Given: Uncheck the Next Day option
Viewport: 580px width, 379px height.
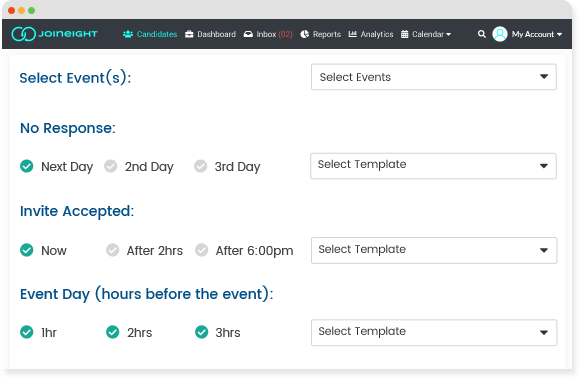Looking at the screenshot, I should pos(27,166).
